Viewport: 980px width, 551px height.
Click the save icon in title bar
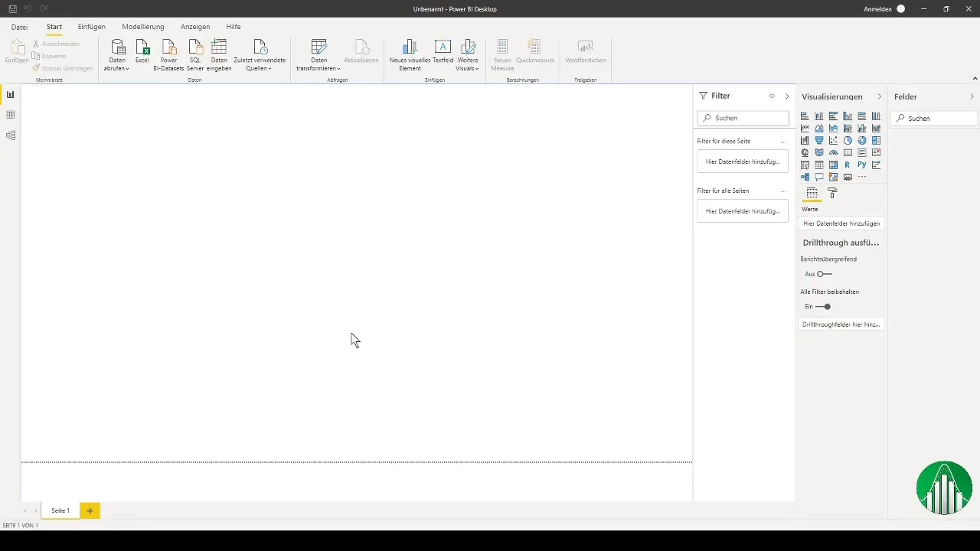point(12,8)
